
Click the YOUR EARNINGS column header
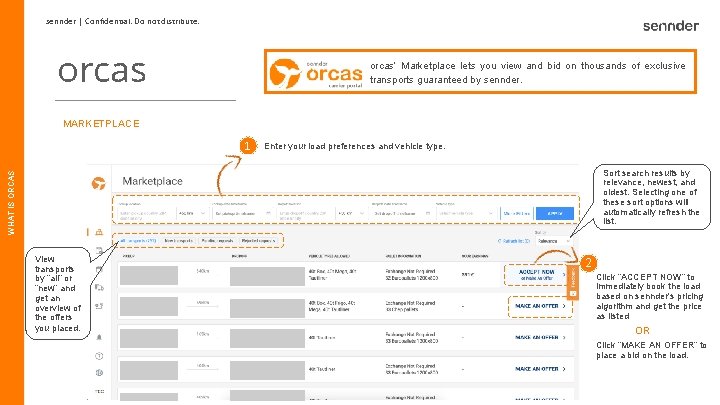(475, 256)
